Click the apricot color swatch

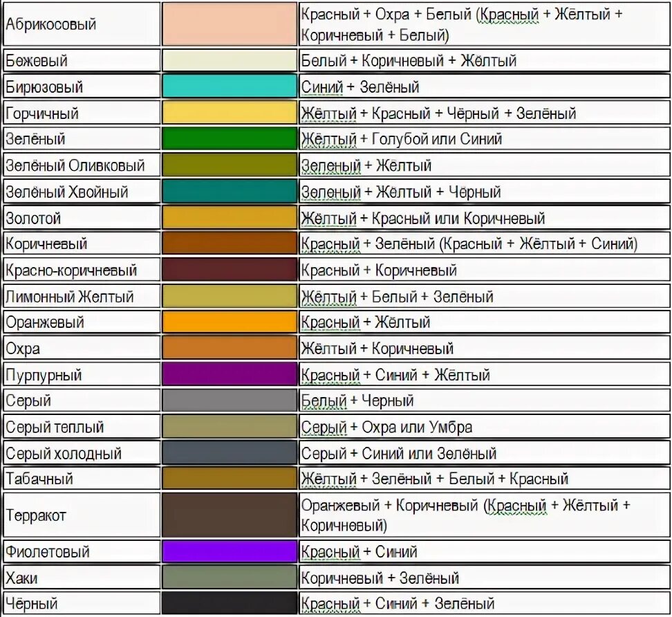pyautogui.click(x=230, y=24)
